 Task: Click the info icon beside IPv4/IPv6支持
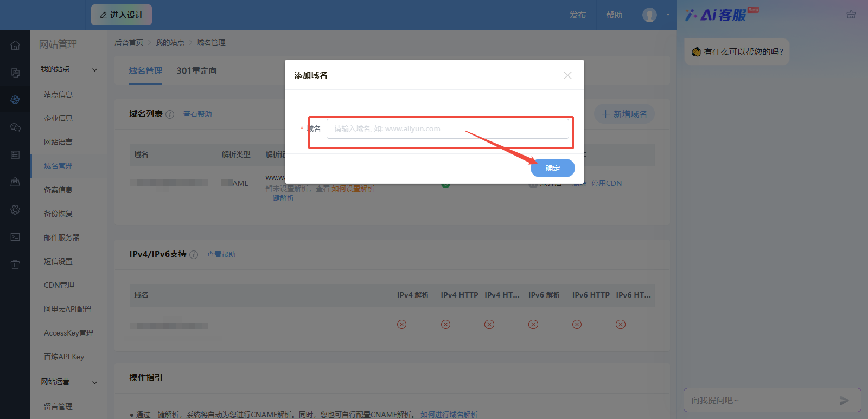coord(194,255)
